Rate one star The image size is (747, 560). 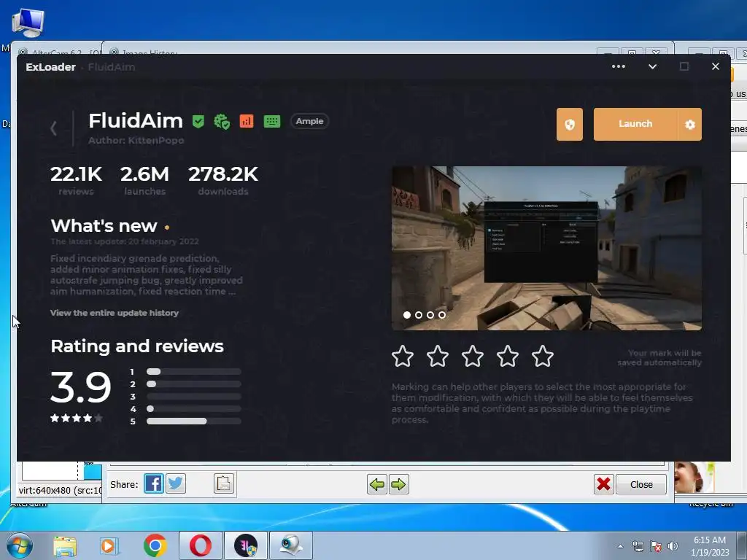tap(403, 356)
